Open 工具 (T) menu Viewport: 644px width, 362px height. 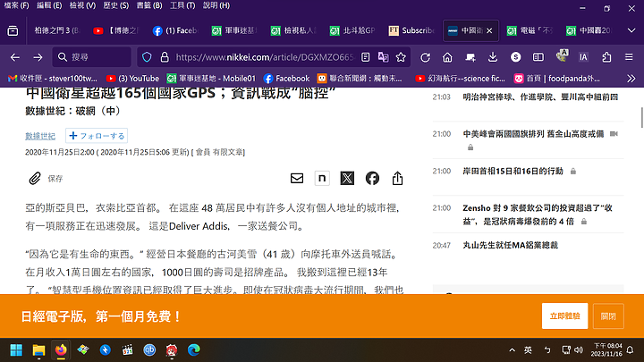point(182,5)
